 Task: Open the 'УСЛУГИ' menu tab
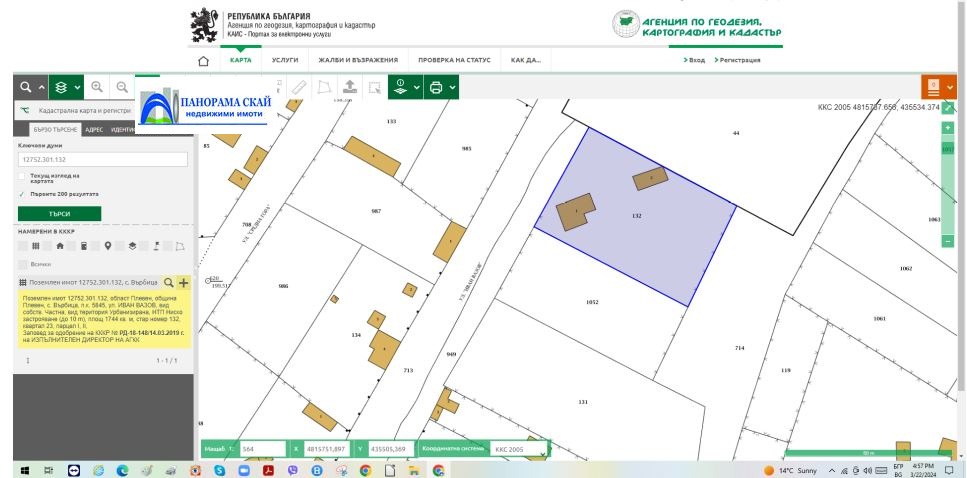[x=284, y=60]
